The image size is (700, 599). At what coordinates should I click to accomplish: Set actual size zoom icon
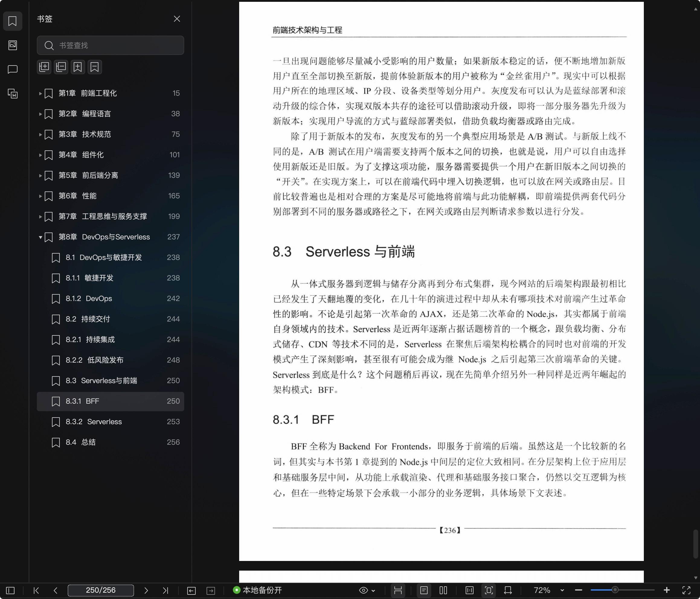coord(469,590)
